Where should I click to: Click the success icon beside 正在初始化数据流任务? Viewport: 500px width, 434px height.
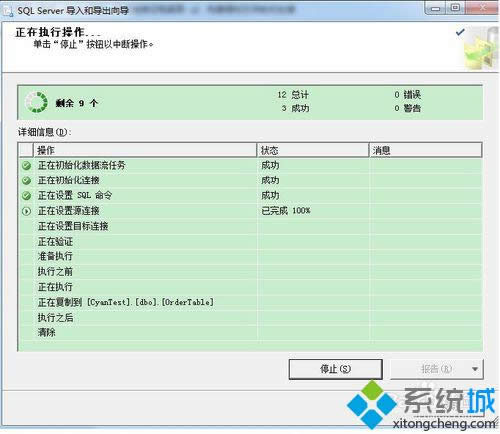(26, 165)
